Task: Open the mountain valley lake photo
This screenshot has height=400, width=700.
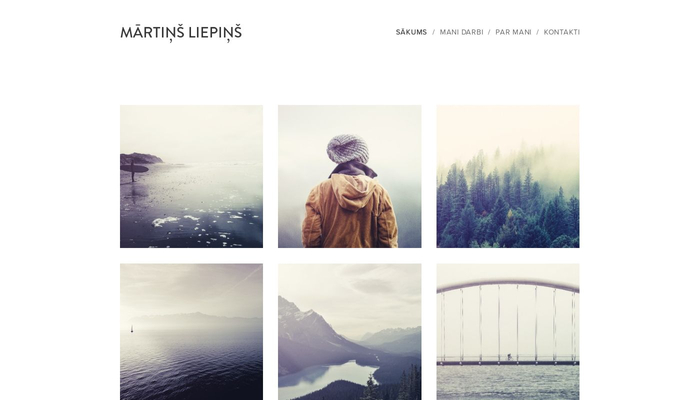Action: (x=350, y=332)
